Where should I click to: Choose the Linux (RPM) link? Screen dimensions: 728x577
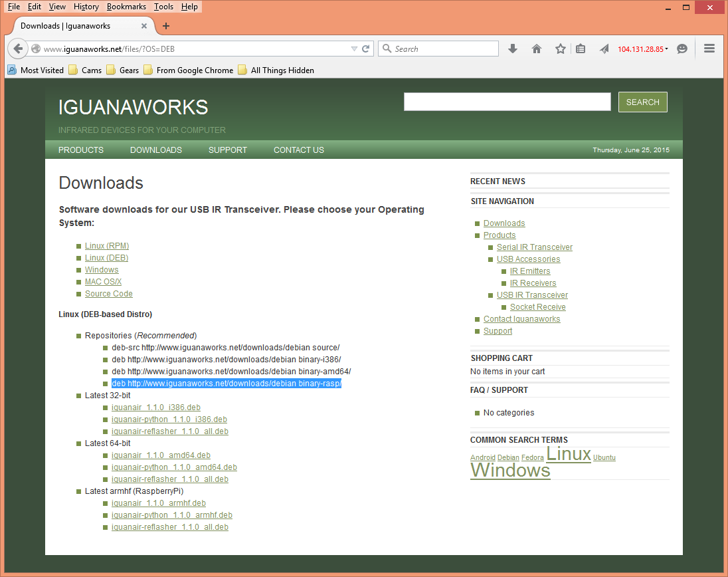click(x=107, y=246)
